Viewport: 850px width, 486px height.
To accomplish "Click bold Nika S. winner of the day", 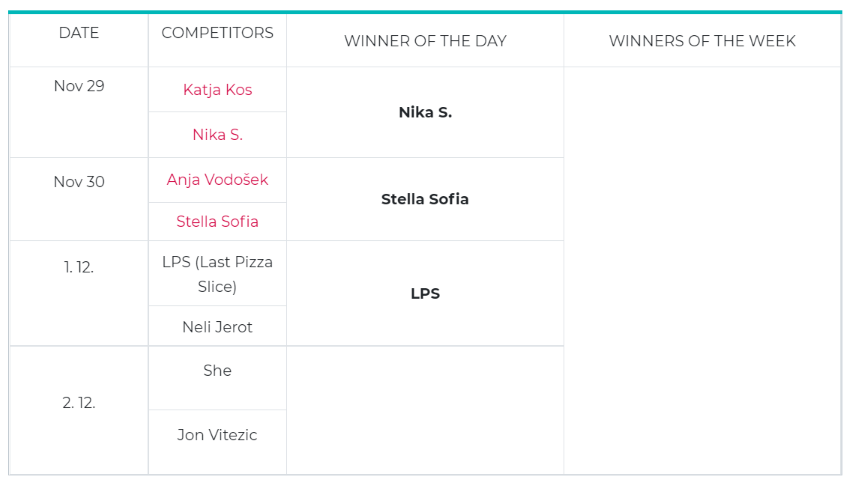I will 425,112.
